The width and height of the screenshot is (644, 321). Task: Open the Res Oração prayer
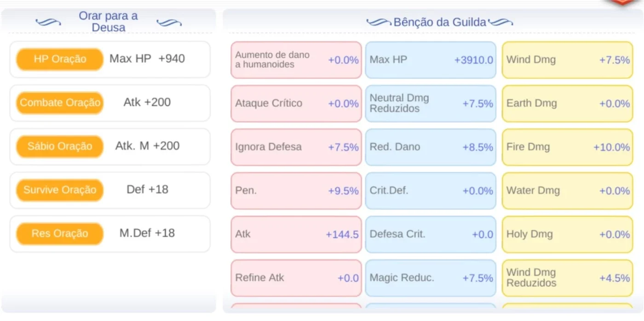click(59, 234)
